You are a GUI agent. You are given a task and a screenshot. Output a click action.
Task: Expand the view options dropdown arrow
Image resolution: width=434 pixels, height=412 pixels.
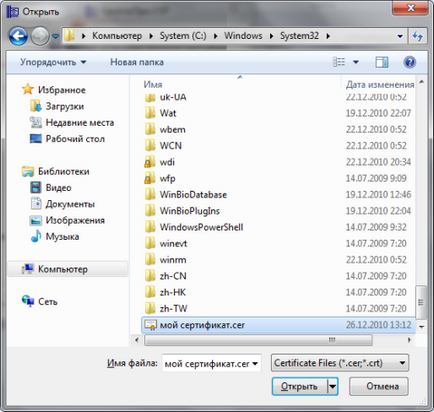(356, 62)
